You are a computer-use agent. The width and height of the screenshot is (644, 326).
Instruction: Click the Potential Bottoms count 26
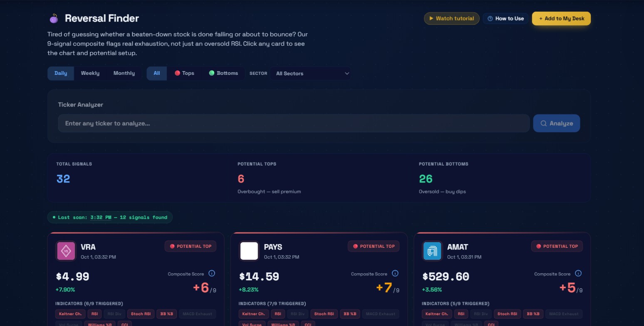426,179
